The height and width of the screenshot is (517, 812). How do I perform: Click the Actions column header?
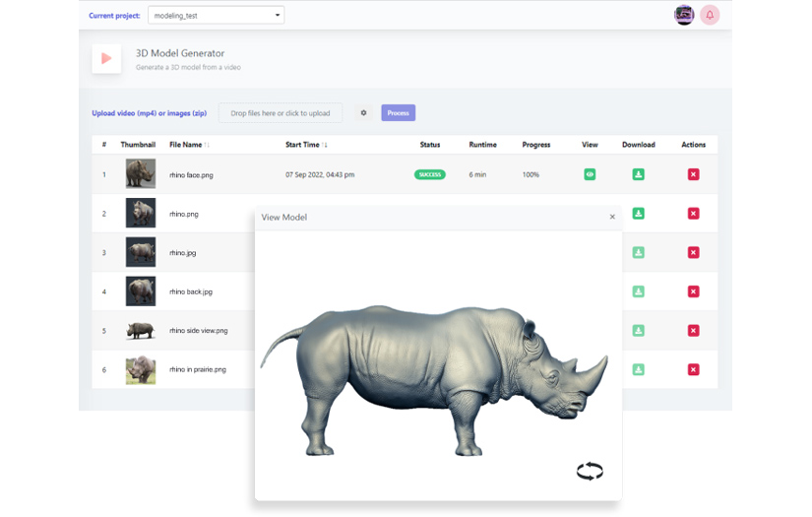[x=694, y=145]
